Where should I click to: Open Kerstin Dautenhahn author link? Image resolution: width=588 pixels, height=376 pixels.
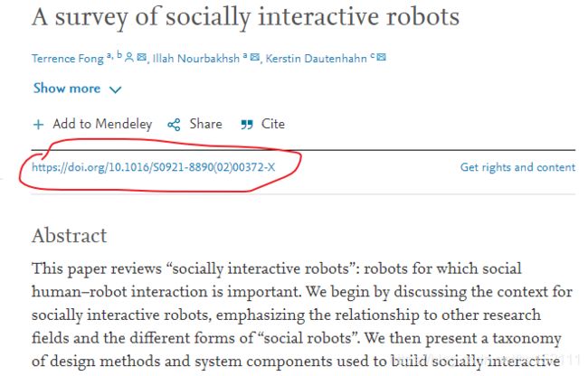pyautogui.click(x=316, y=59)
